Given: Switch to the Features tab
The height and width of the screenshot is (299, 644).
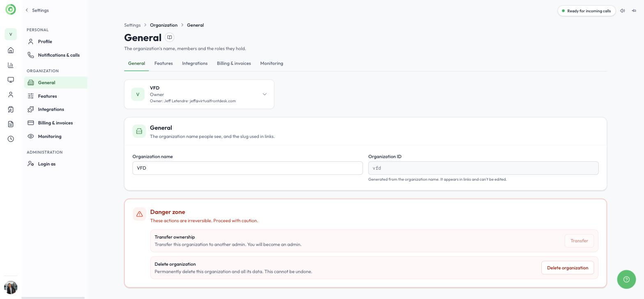Looking at the screenshot, I should click(x=163, y=63).
